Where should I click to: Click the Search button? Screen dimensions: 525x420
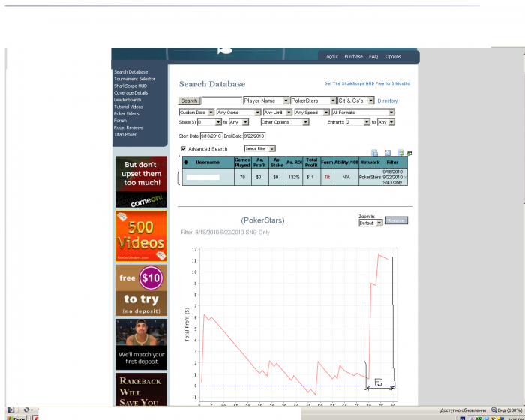point(189,100)
